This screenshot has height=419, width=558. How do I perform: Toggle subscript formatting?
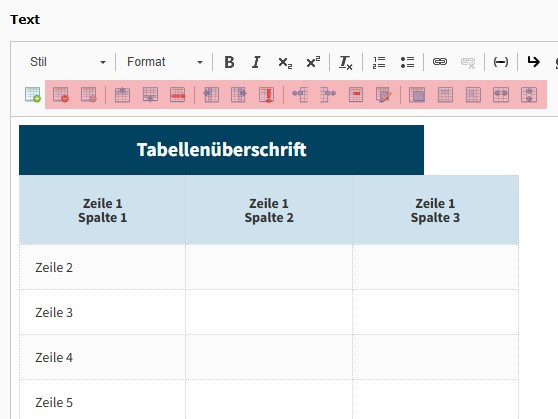pyautogui.click(x=285, y=62)
